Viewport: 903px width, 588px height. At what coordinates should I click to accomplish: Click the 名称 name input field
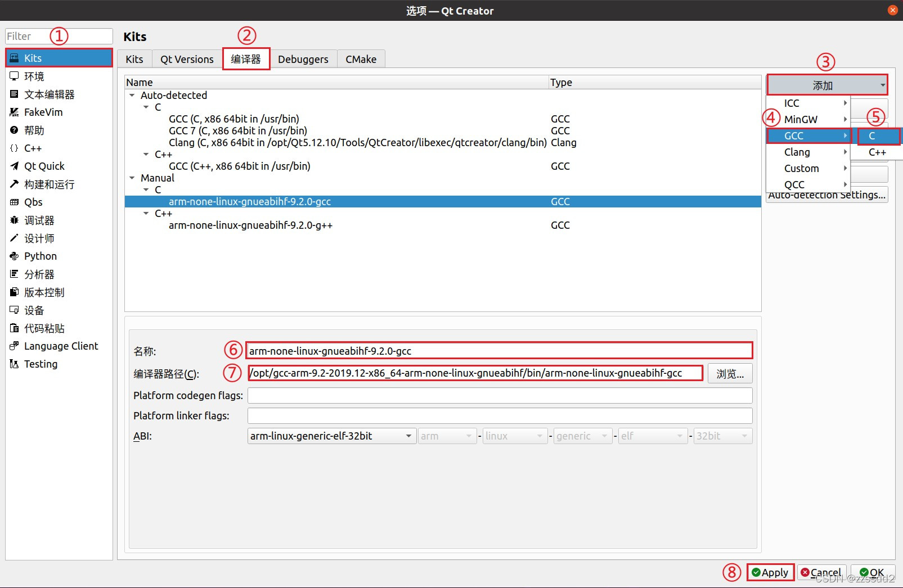tap(500, 351)
